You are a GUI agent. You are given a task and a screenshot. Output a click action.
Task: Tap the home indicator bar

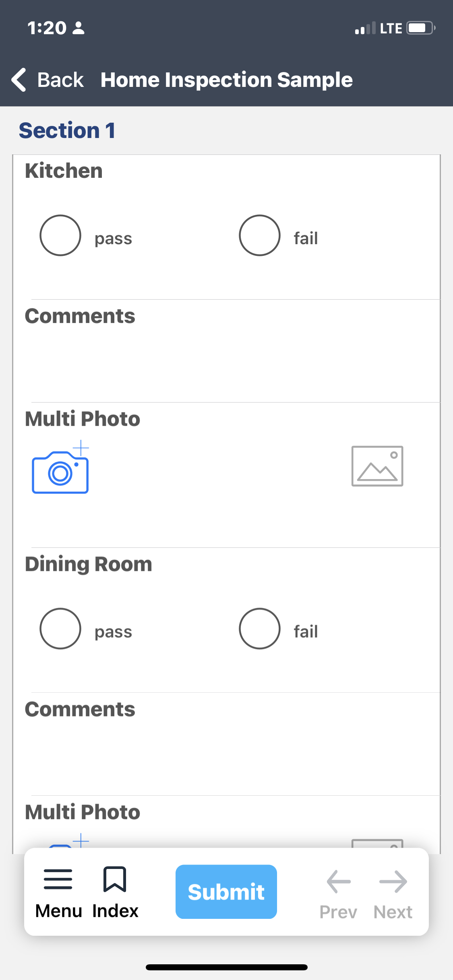(x=226, y=967)
